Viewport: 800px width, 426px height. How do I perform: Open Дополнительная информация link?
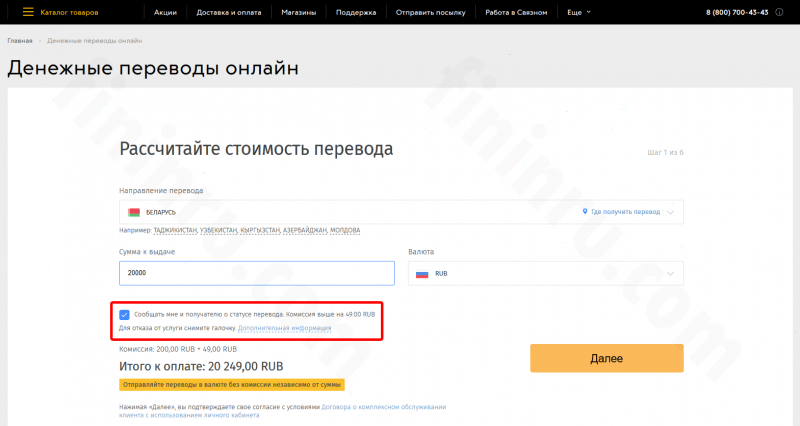pos(284,328)
